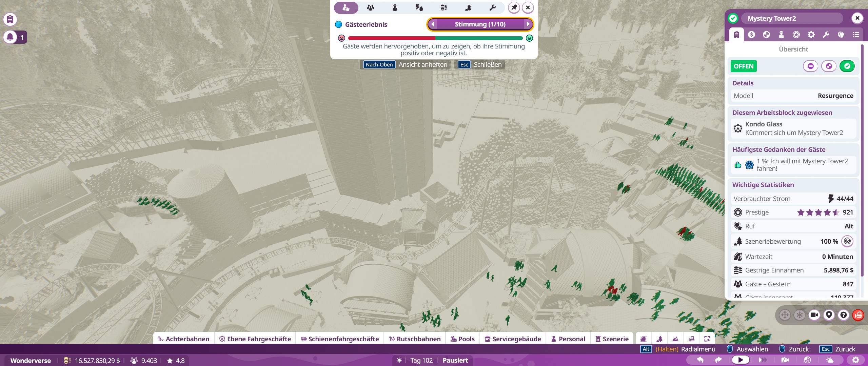868x366 pixels.
Task: Select staff member Kondo Glass
Action: (x=793, y=128)
